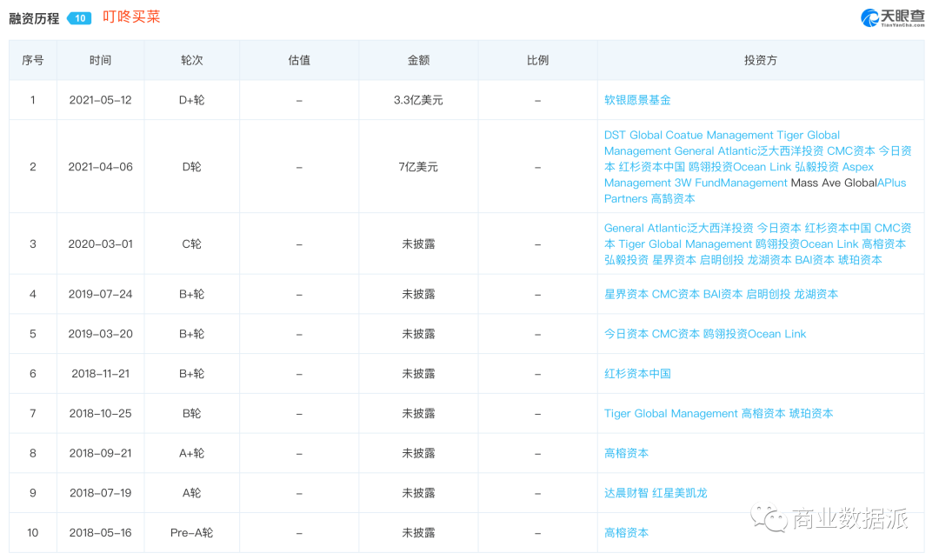Open 琥珀资本 link in the C轮 row
Screen dimensions: 939x560
[x=860, y=260]
